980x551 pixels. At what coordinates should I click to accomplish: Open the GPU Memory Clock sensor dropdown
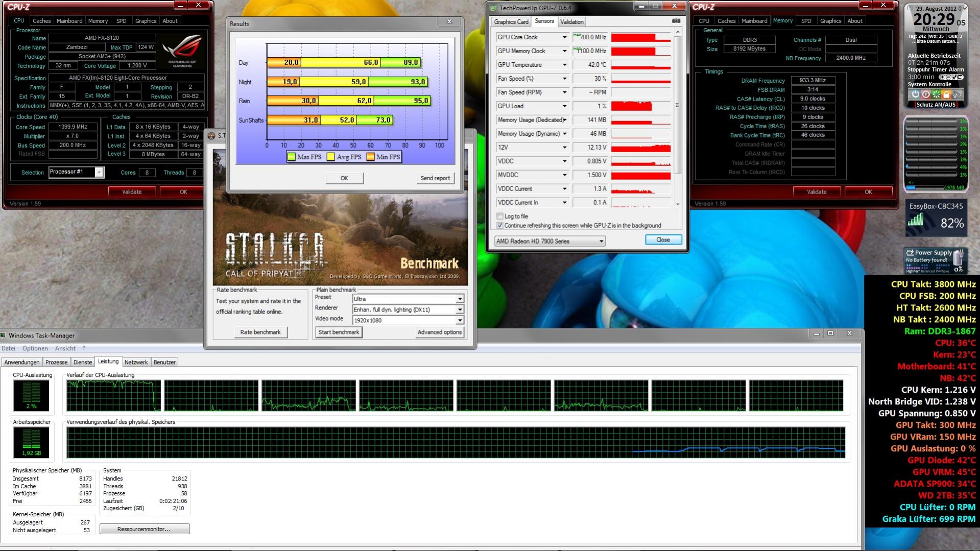point(564,51)
